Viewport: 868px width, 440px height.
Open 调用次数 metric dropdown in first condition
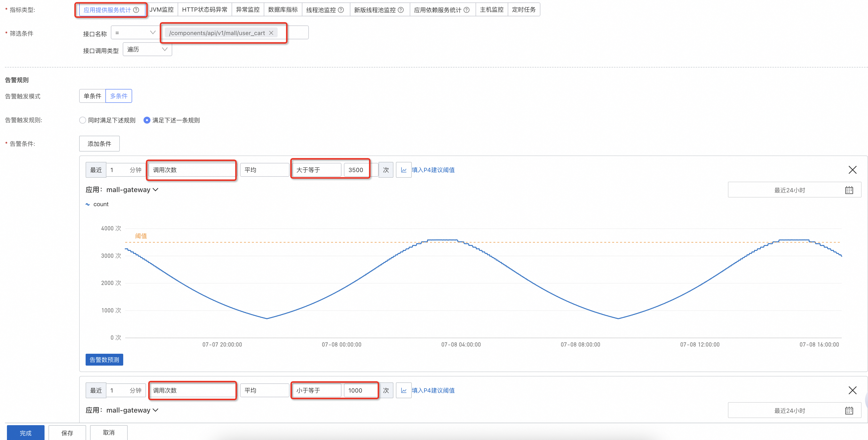coord(192,170)
